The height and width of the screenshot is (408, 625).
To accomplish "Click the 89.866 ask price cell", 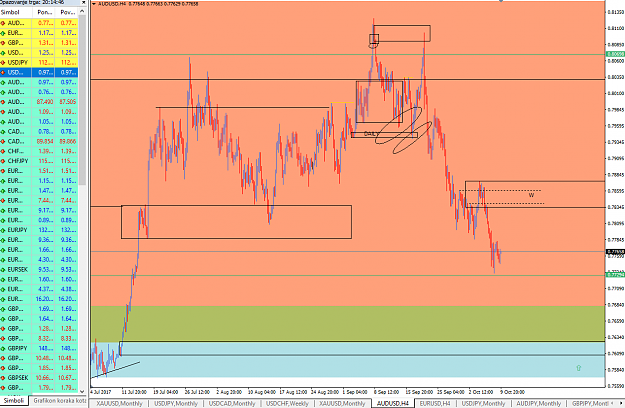I will pyautogui.click(x=67, y=141).
